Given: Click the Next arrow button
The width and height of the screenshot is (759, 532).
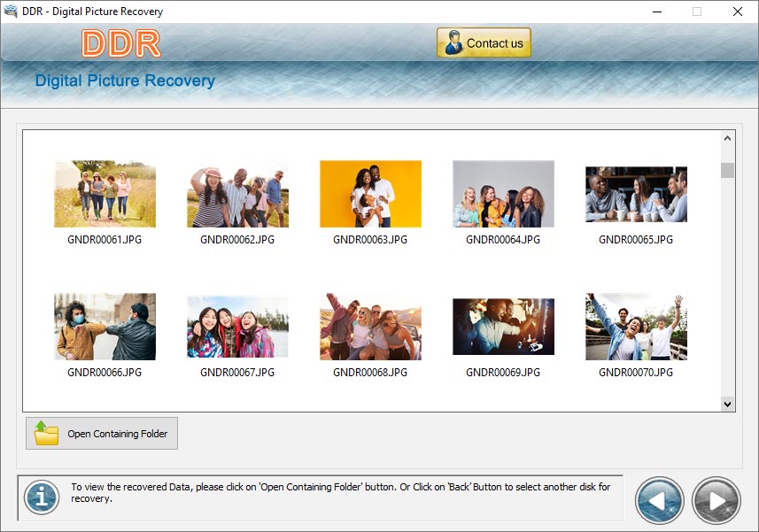Looking at the screenshot, I should [716, 501].
